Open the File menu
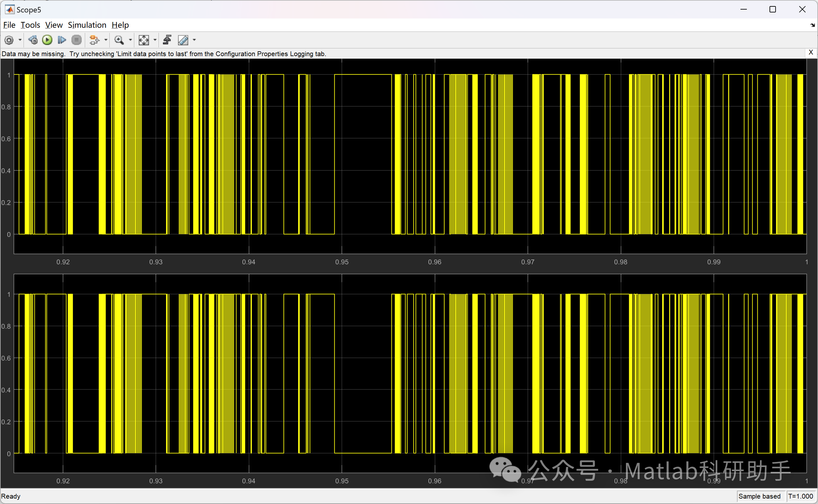 [9, 25]
